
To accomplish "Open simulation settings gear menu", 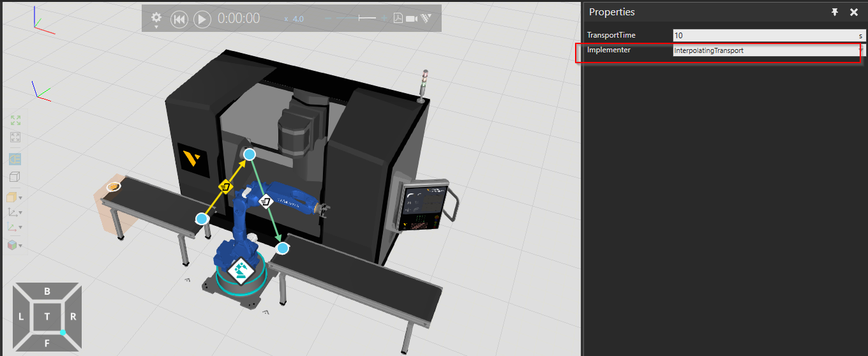I will coord(156,19).
